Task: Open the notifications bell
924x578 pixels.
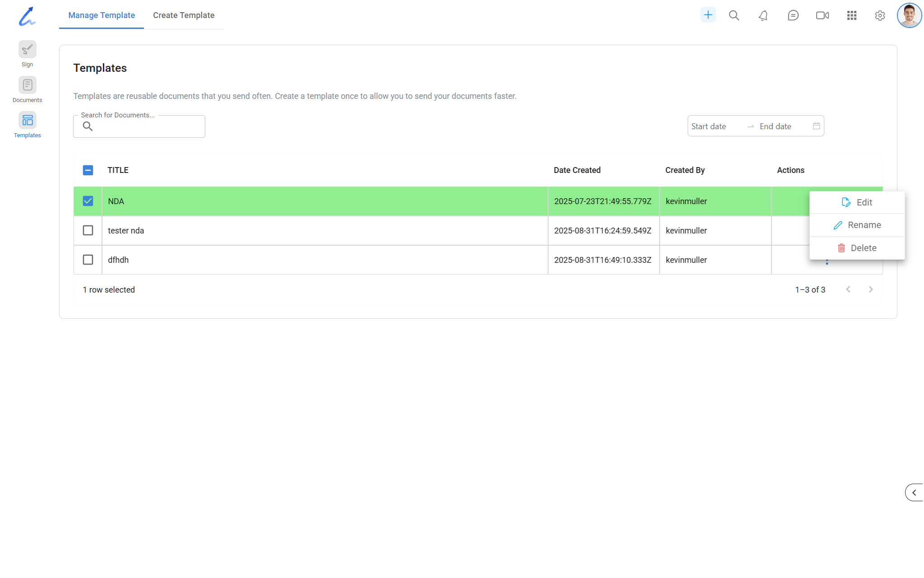Action: click(763, 16)
